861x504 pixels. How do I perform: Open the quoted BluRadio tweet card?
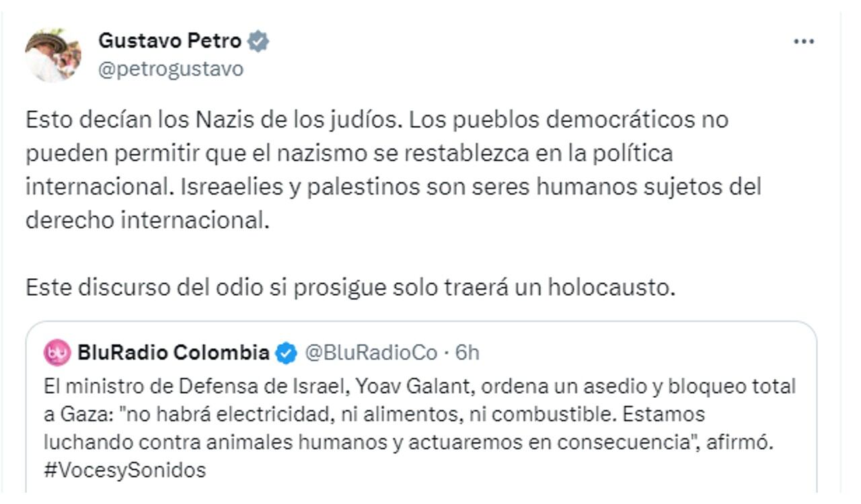coord(417,410)
